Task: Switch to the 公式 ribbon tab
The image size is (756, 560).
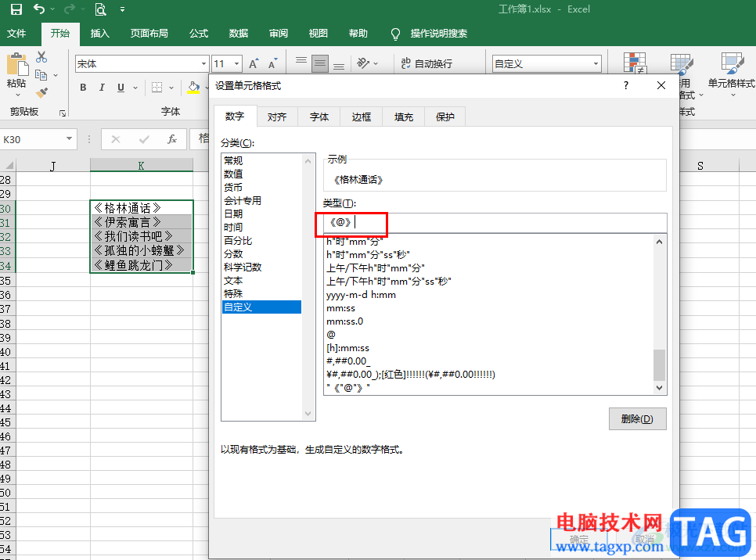Action: pyautogui.click(x=199, y=34)
